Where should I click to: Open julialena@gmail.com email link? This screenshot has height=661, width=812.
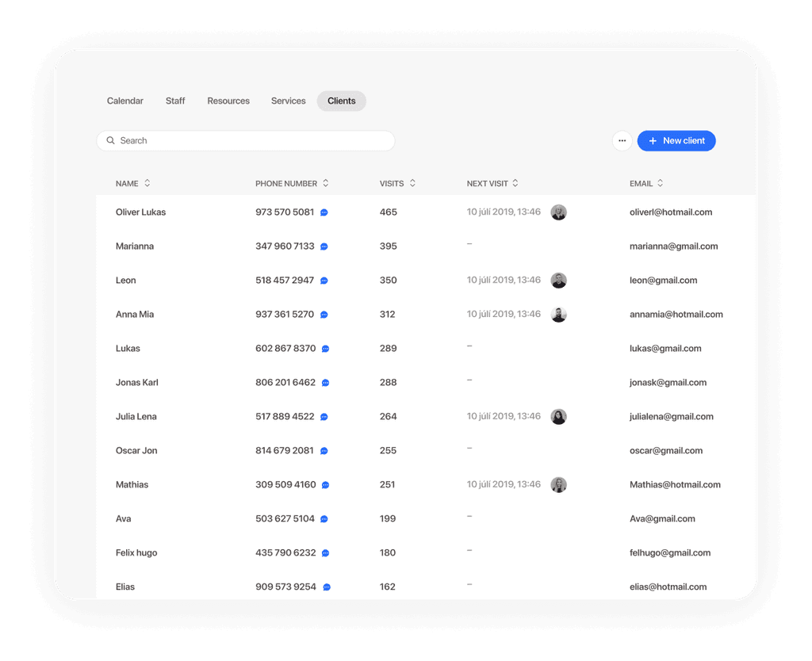671,416
